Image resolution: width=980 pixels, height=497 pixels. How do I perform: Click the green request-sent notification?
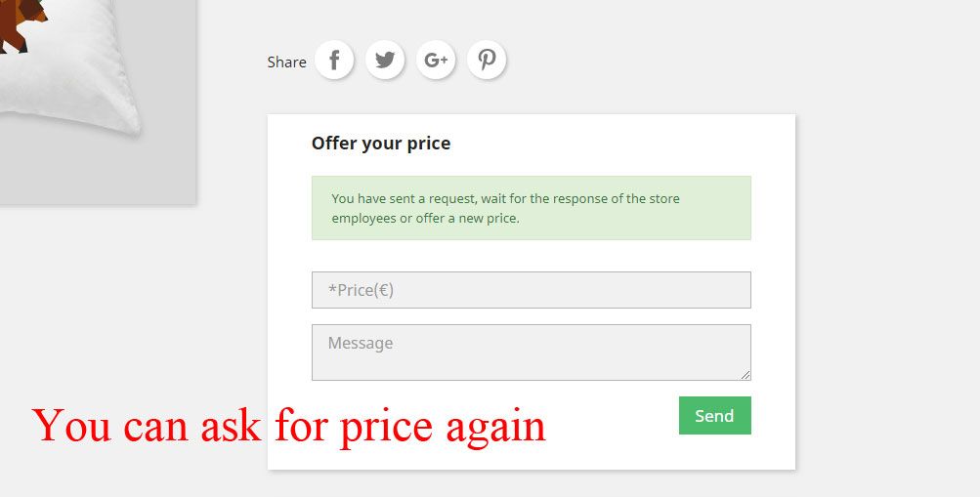pyautogui.click(x=532, y=208)
